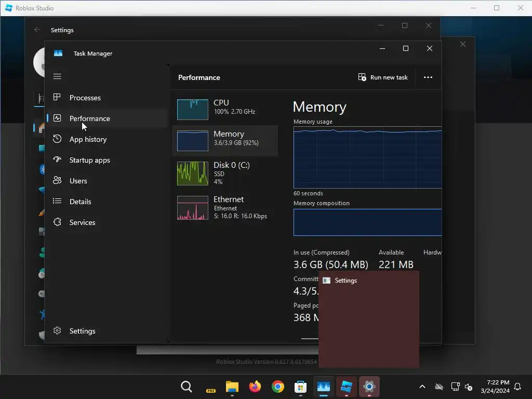Click the Run new task icon
The height and width of the screenshot is (399, 532).
[362, 77]
